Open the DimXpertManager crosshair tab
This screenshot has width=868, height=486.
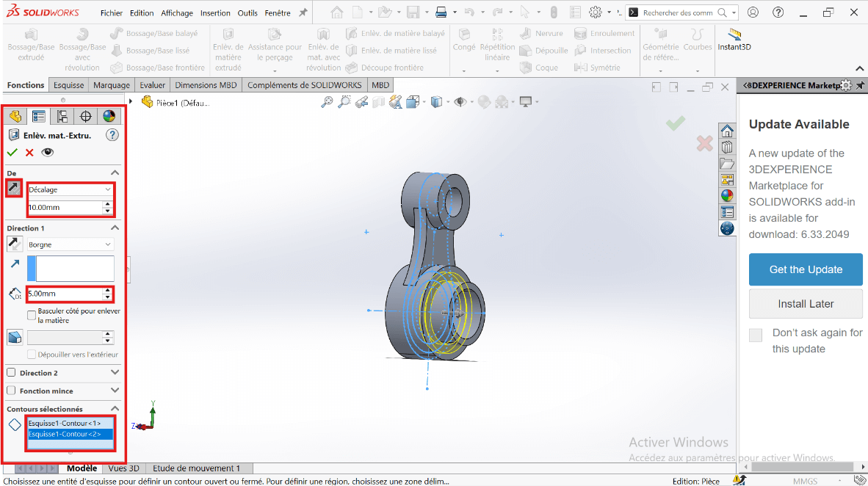pyautogui.click(x=86, y=117)
